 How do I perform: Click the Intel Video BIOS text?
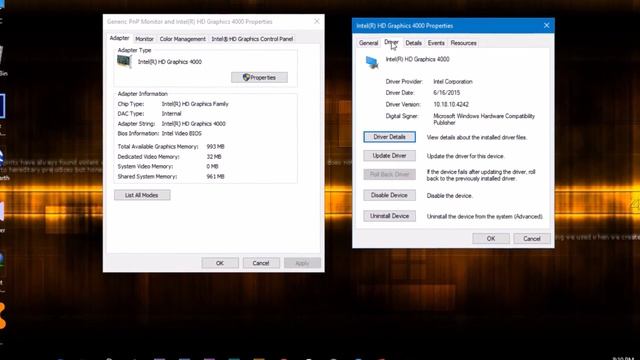pyautogui.click(x=182, y=133)
